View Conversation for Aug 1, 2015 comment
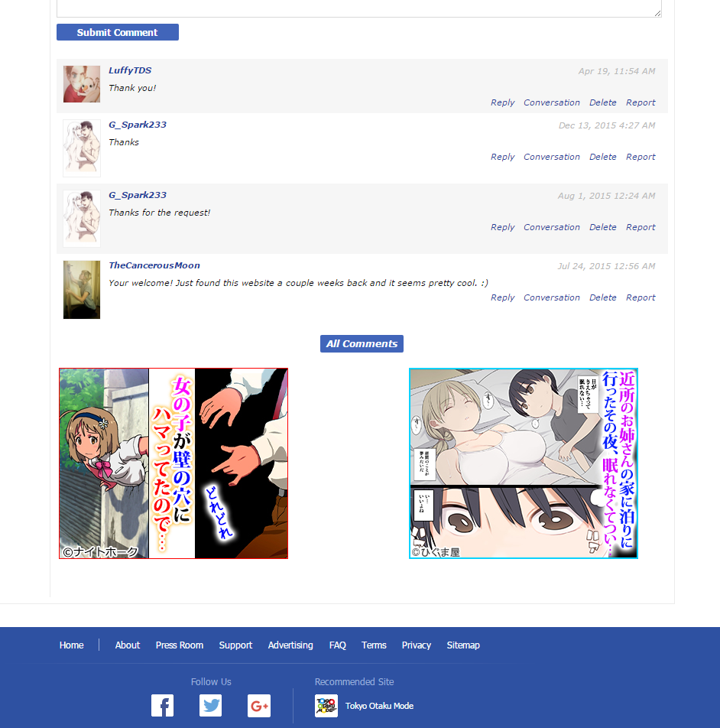 (552, 227)
